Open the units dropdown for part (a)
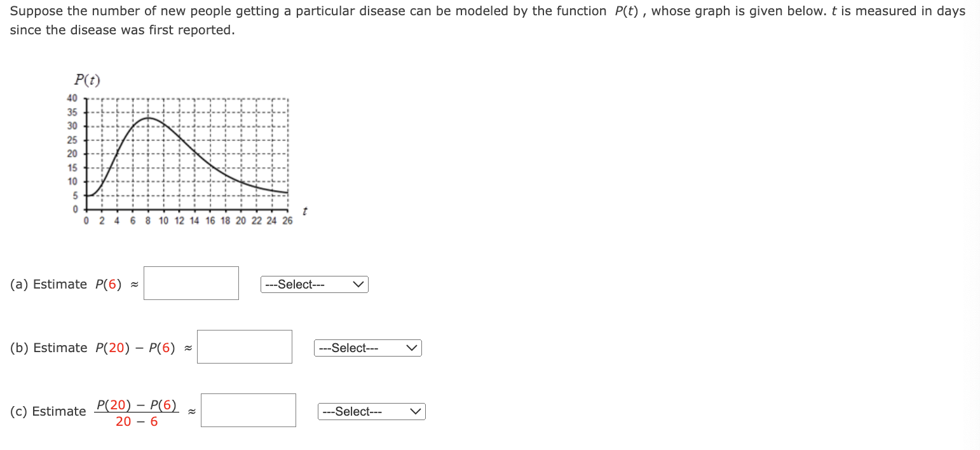This screenshot has height=450, width=980. (x=314, y=284)
